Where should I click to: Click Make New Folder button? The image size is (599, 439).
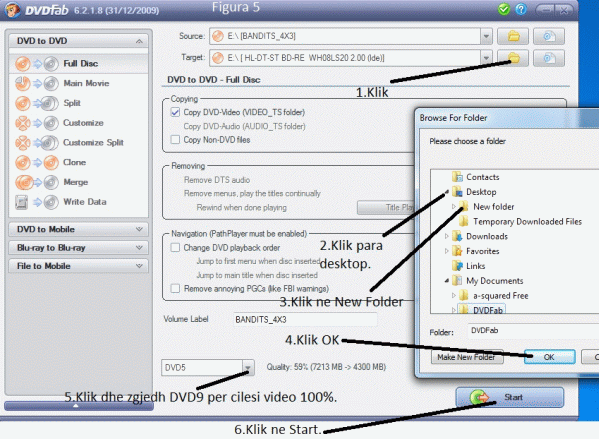pyautogui.click(x=466, y=357)
